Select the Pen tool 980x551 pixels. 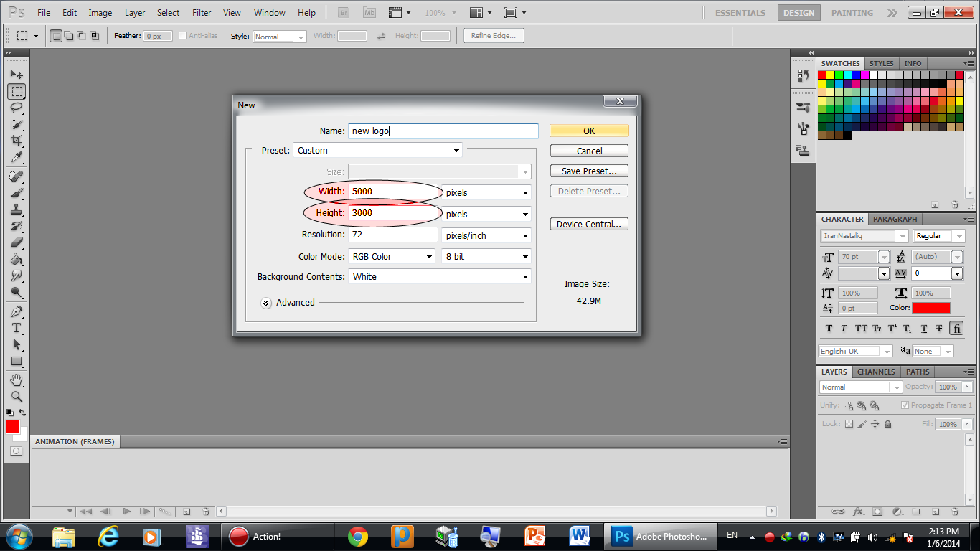16,311
